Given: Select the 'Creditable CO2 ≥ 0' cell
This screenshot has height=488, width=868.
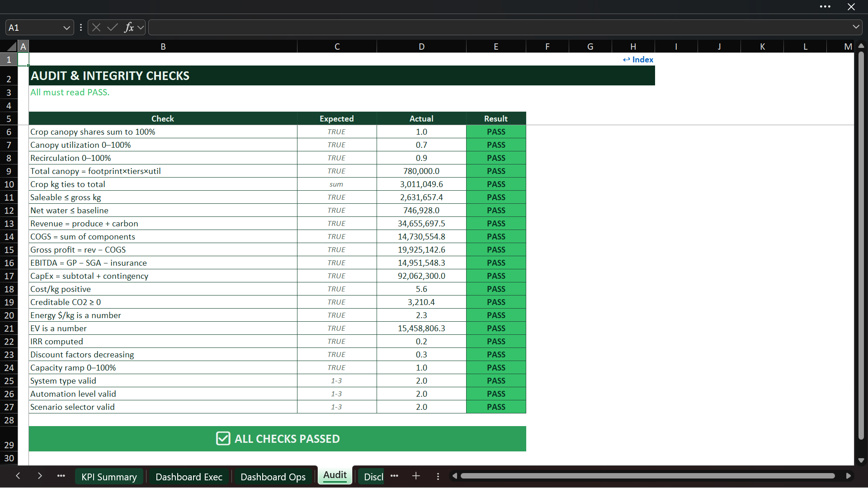Looking at the screenshot, I should (x=163, y=302).
